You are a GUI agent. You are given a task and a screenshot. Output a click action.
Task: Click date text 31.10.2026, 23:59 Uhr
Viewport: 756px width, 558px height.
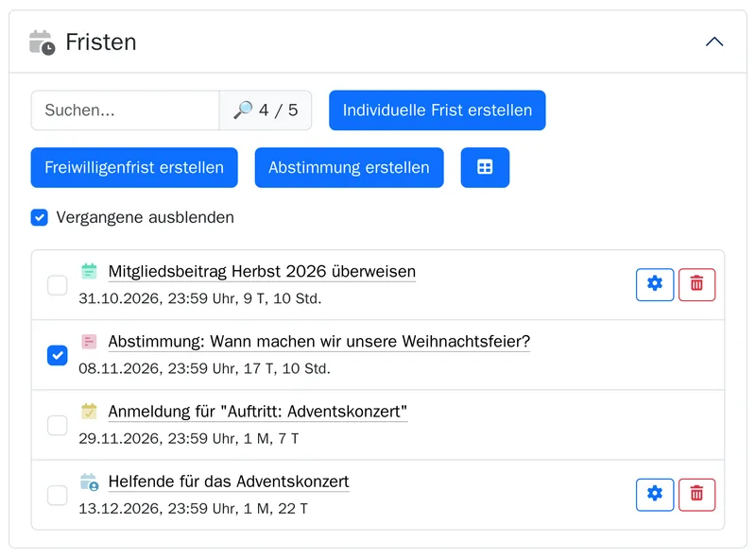157,298
